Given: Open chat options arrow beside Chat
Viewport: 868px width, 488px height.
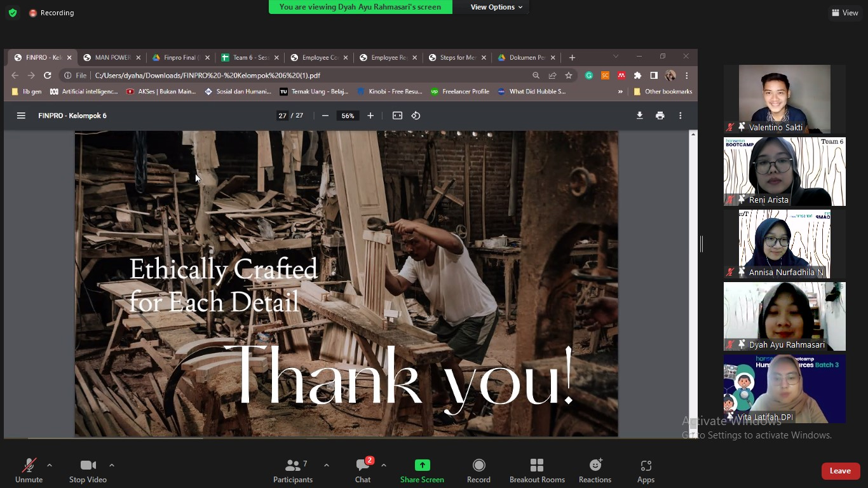Looking at the screenshot, I should tap(384, 465).
